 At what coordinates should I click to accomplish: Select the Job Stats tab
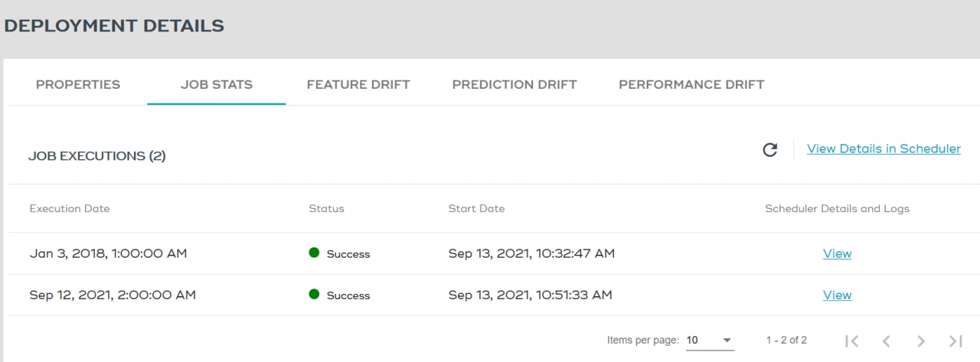[x=217, y=84]
